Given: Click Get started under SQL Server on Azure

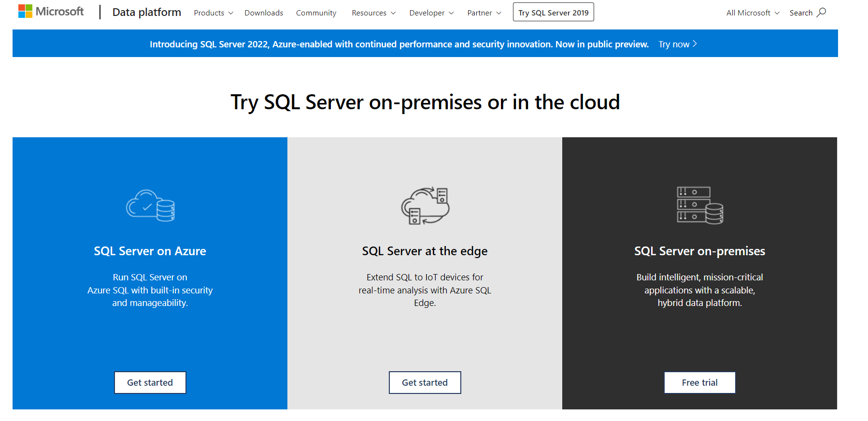Looking at the screenshot, I should (150, 382).
